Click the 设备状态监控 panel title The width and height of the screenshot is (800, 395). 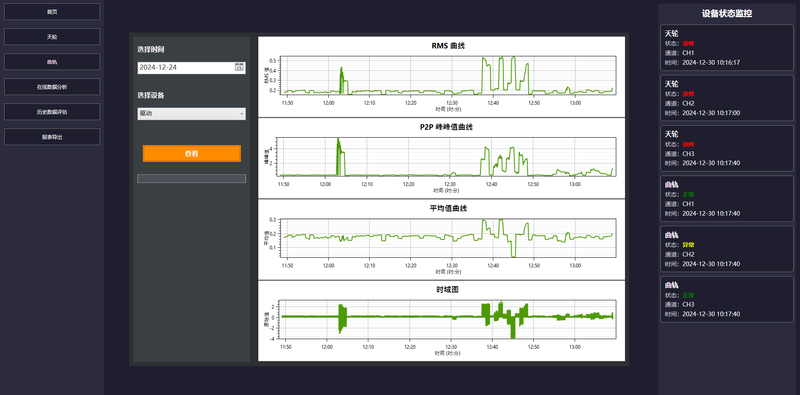click(x=727, y=14)
